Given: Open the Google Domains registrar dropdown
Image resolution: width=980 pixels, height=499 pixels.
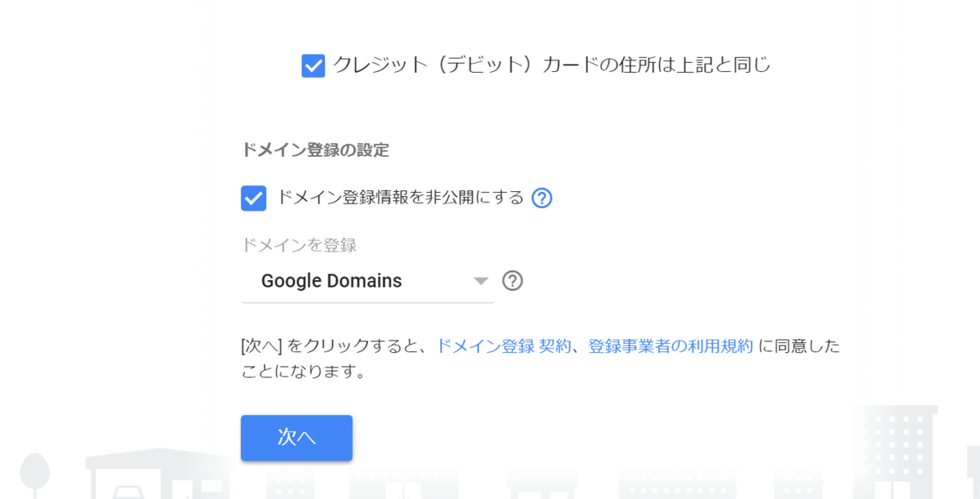Looking at the screenshot, I should (367, 281).
